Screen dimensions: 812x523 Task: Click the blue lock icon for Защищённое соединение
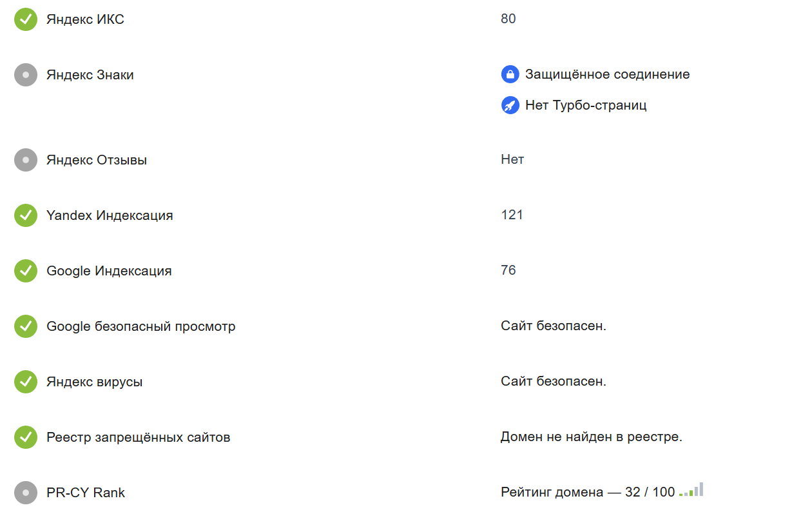tap(510, 74)
